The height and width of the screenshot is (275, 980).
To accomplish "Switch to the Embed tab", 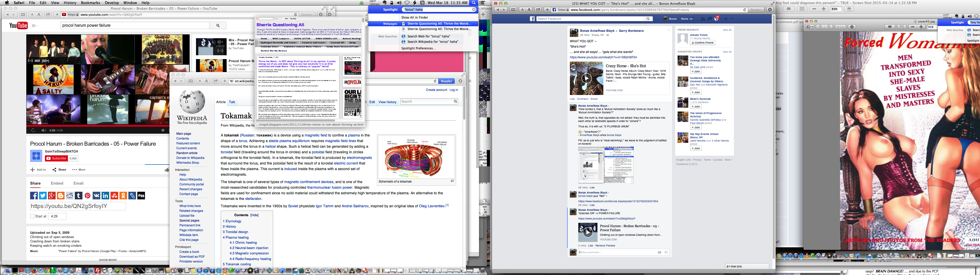I will (x=57, y=183).
